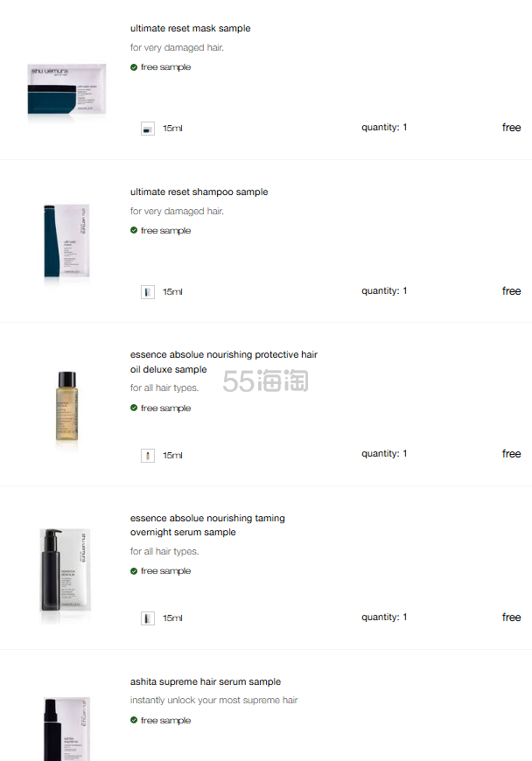Open the ultimate reset shampoo sample title link
This screenshot has width=532, height=761.
pos(199,192)
